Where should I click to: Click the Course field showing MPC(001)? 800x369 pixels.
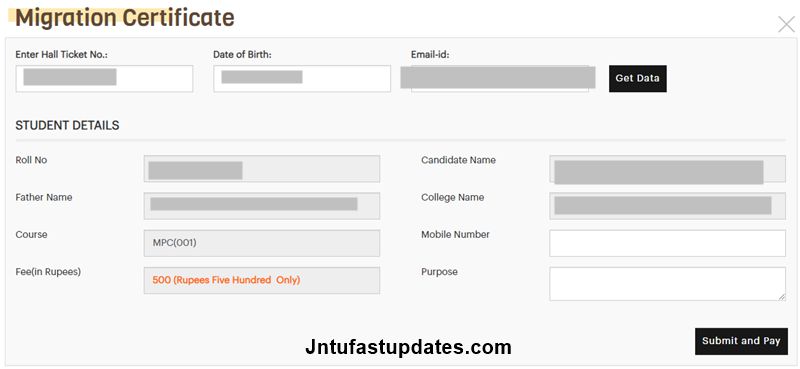point(262,243)
